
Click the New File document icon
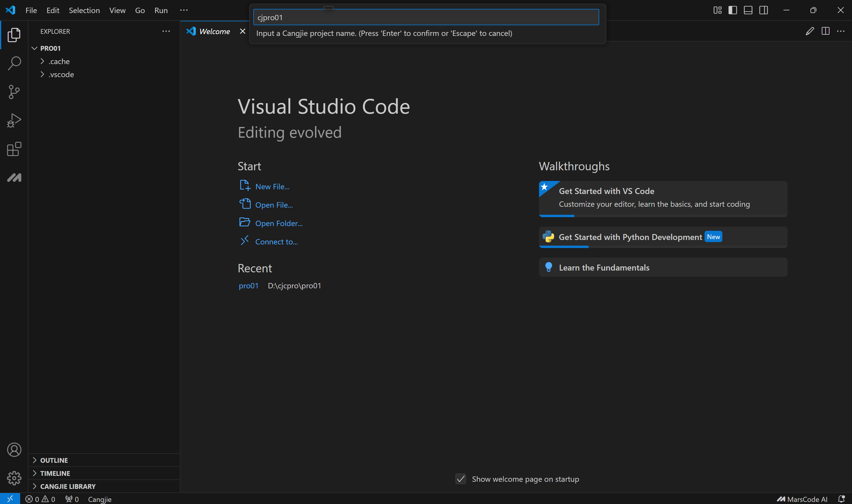245,185
